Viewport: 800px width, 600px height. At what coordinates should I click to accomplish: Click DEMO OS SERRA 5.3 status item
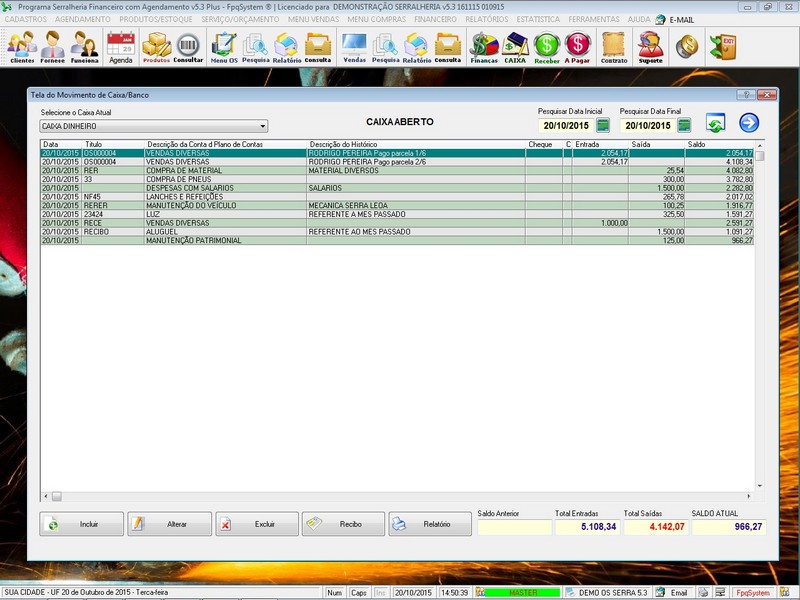click(607, 592)
